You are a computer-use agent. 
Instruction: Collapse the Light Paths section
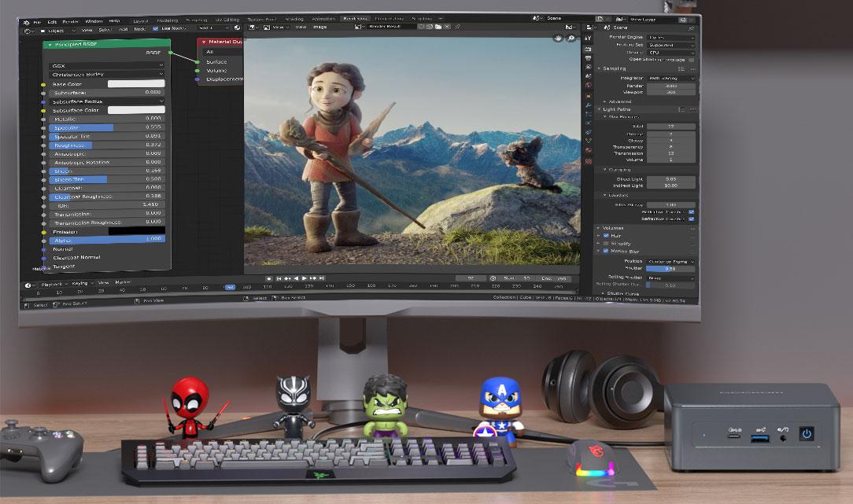[x=615, y=110]
